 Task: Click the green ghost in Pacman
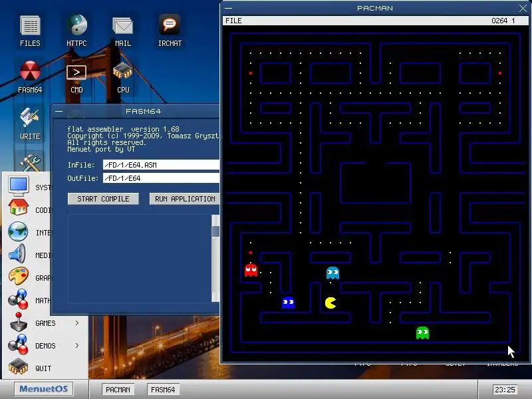point(422,333)
